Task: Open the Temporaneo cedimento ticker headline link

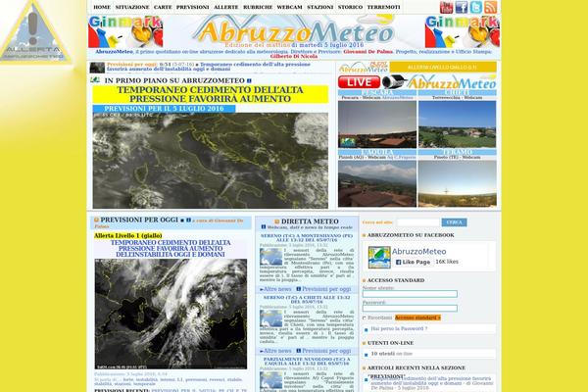Action: click(x=209, y=67)
